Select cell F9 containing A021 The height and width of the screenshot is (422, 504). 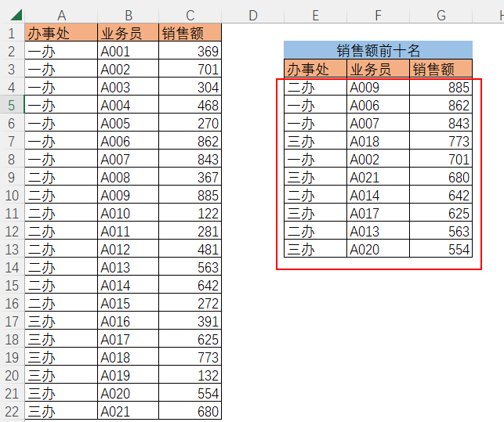click(x=378, y=177)
